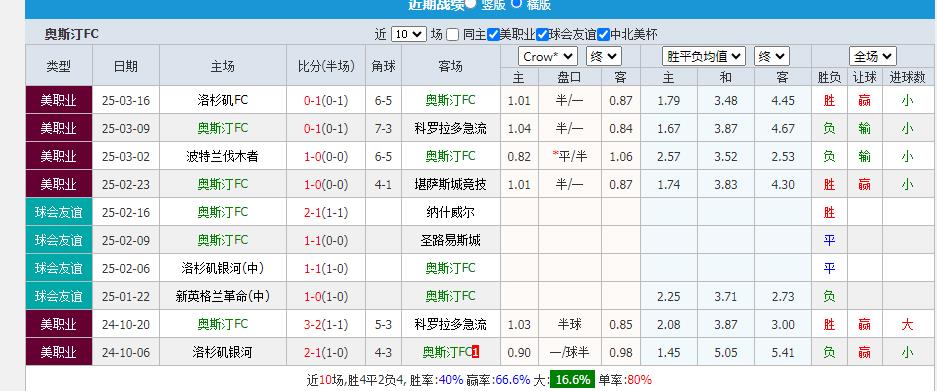Click the *平/半 handicap cell

[x=569, y=157]
